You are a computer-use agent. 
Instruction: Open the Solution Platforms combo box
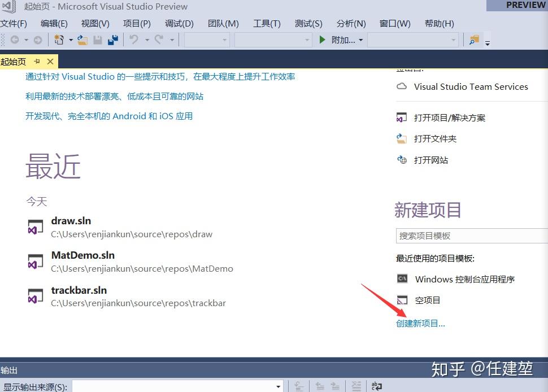[273, 40]
